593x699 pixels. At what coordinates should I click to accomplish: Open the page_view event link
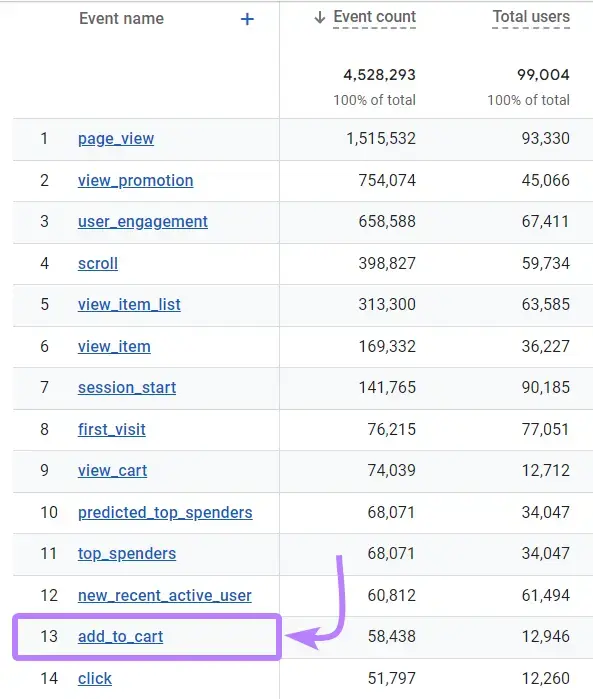click(x=116, y=139)
